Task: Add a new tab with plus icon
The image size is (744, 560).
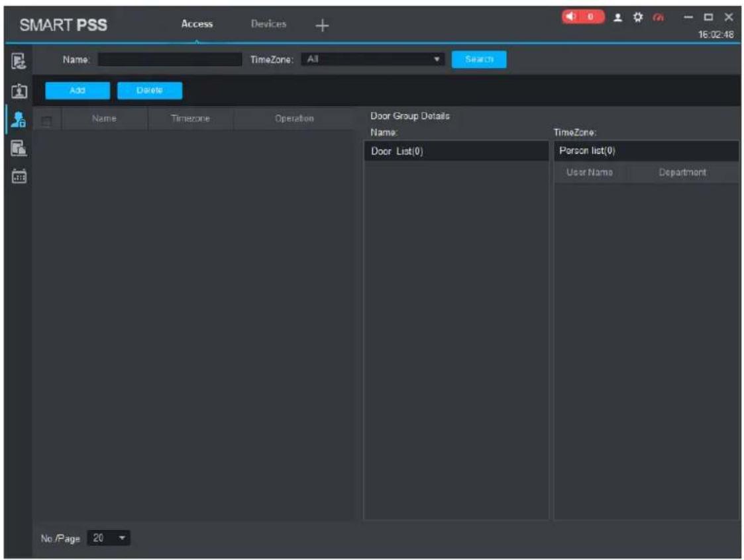Action: point(322,25)
